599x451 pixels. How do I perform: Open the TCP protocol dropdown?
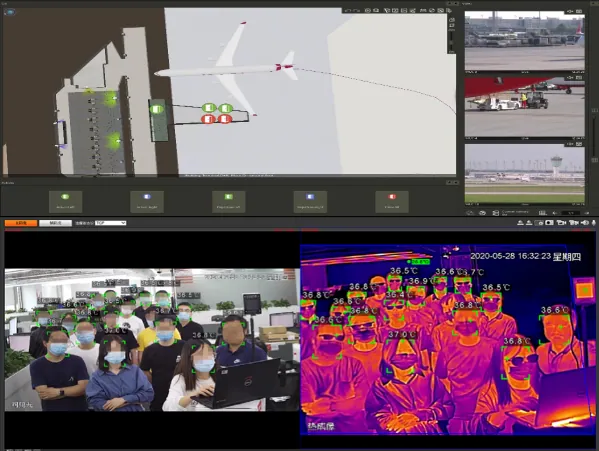(x=110, y=223)
